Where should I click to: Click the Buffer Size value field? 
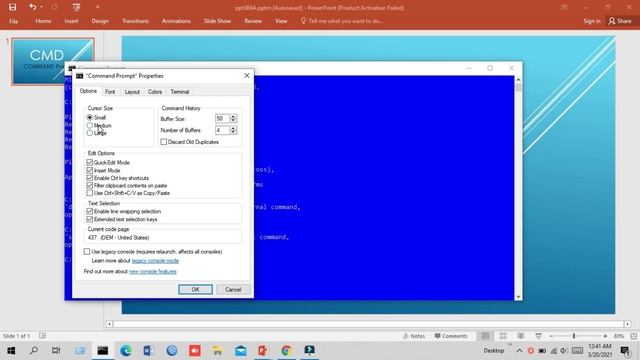(222, 119)
